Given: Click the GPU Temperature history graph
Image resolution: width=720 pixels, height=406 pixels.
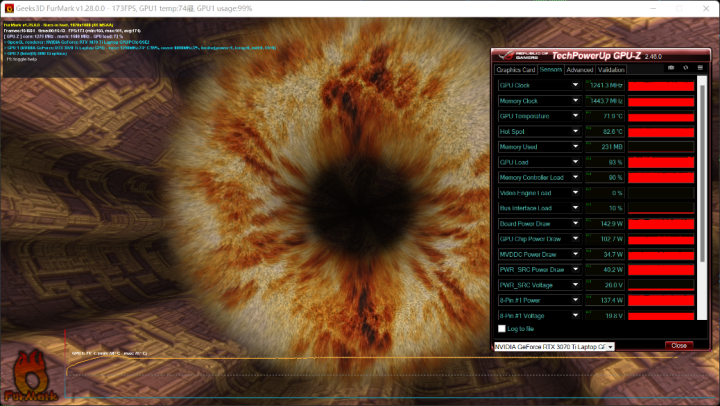Looking at the screenshot, I should pyautogui.click(x=661, y=116).
